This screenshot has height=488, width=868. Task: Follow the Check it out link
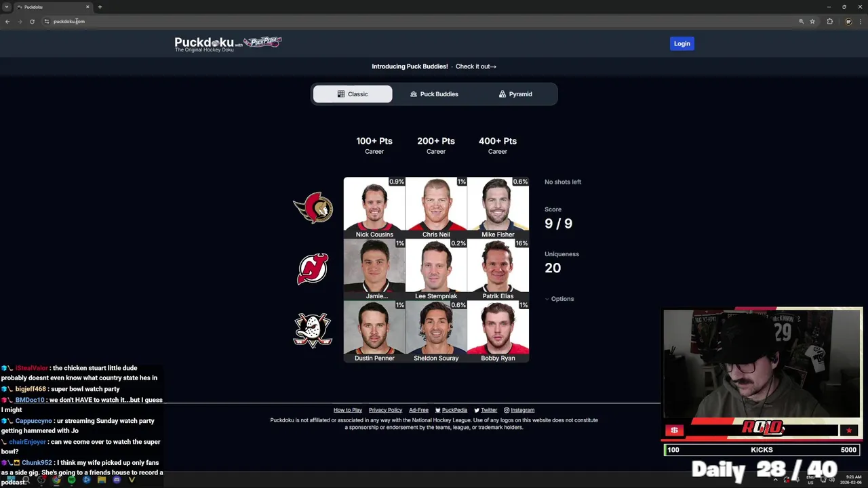476,66
